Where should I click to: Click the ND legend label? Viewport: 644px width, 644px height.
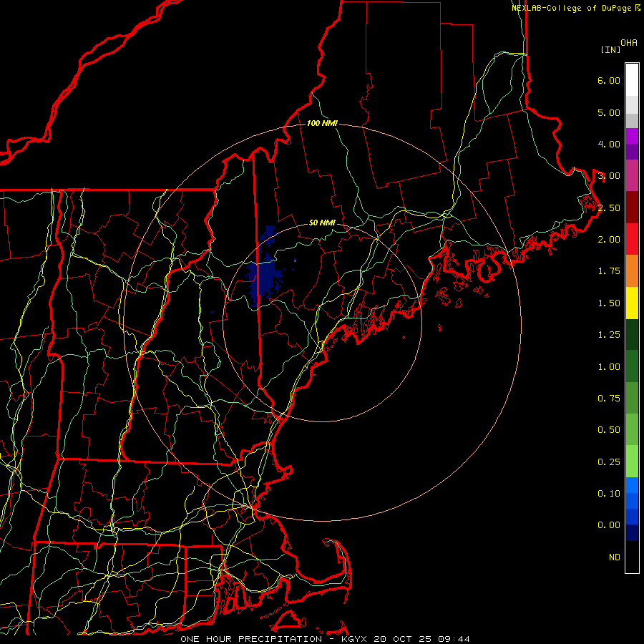tap(615, 557)
